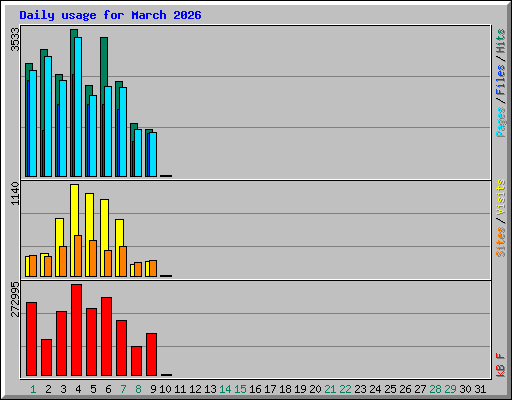Click the 'Visits' legend label

(x=501, y=197)
